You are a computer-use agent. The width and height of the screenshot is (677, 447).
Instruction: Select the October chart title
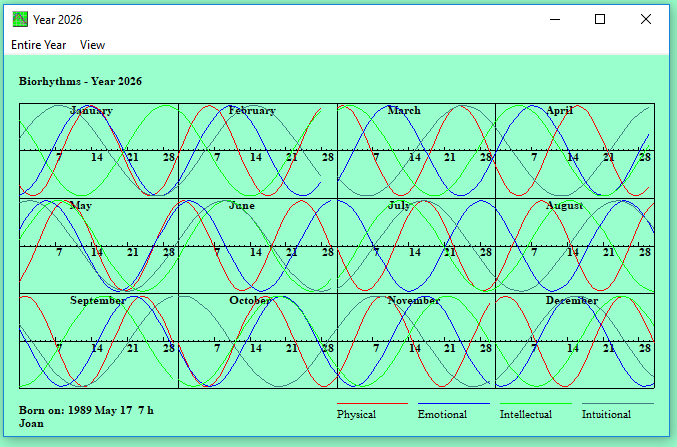(250, 301)
